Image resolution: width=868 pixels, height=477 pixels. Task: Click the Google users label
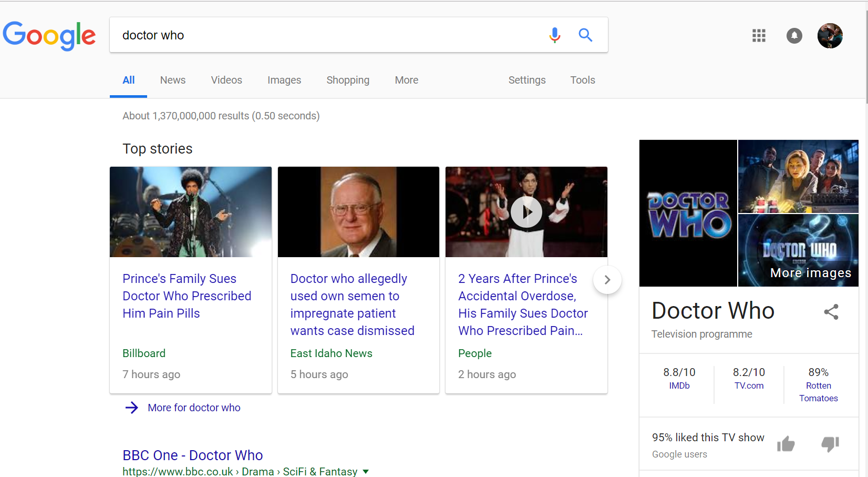pos(679,454)
